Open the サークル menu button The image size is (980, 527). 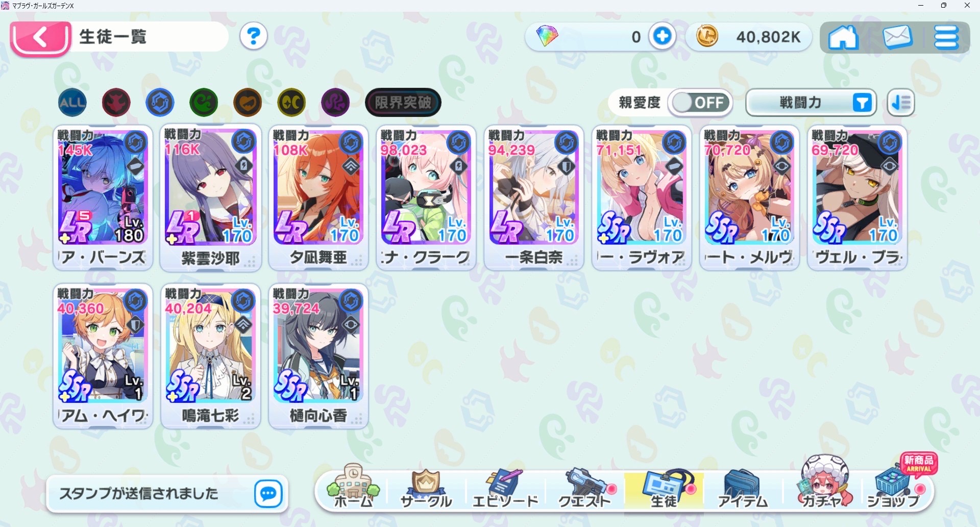point(426,489)
